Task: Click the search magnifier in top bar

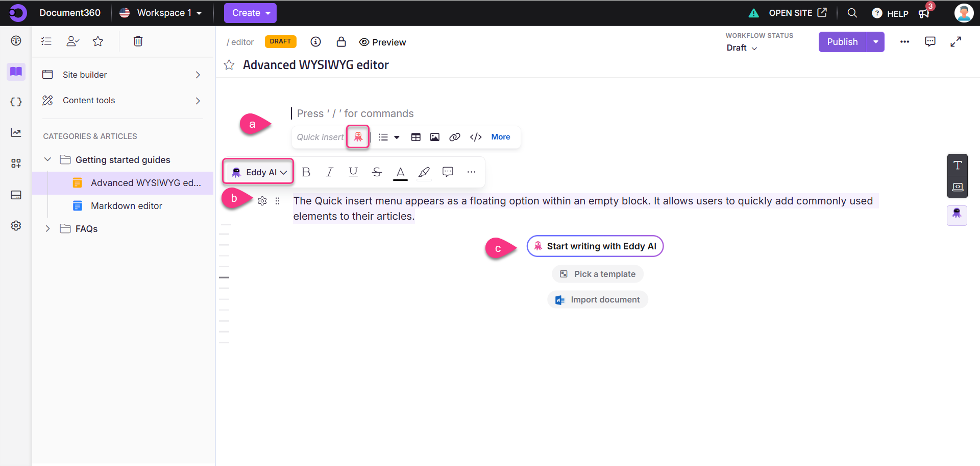Action: coord(852,13)
